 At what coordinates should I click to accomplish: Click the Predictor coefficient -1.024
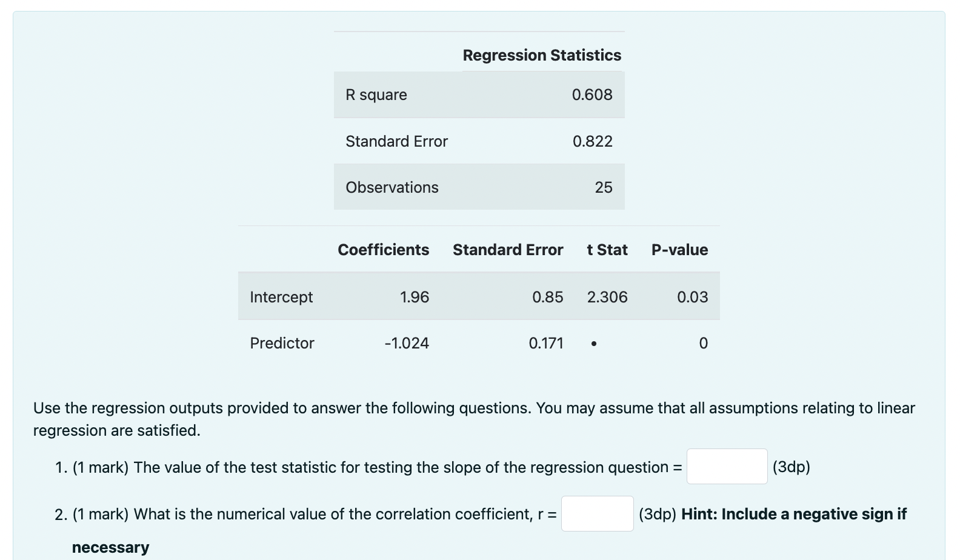pos(407,343)
